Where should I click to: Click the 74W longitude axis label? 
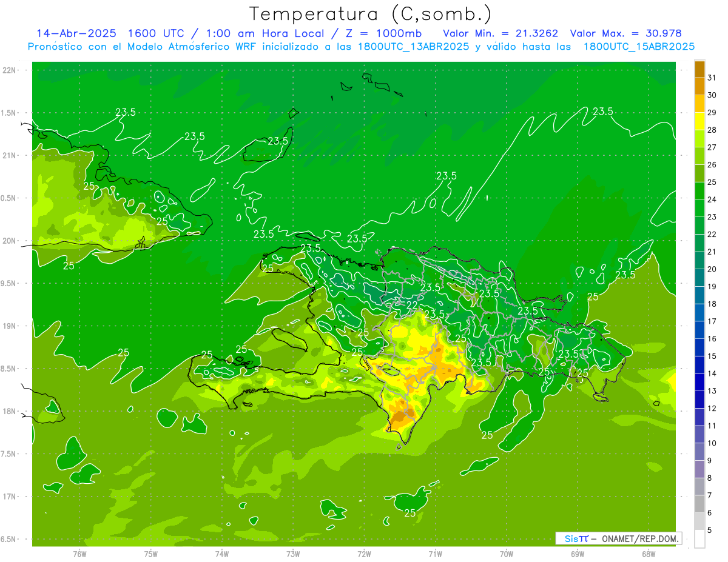pos(221,554)
